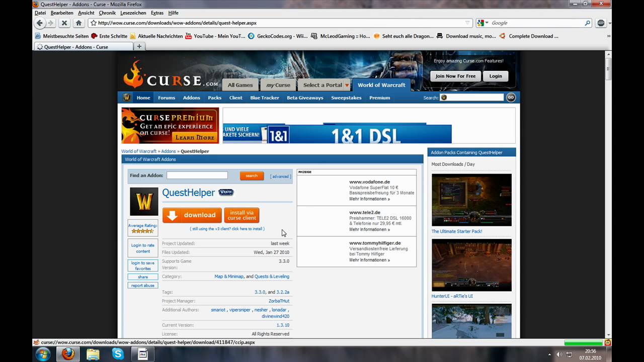Click the Firefox forward arrow button
Image resolution: width=644 pixels, height=362 pixels.
(51, 23)
